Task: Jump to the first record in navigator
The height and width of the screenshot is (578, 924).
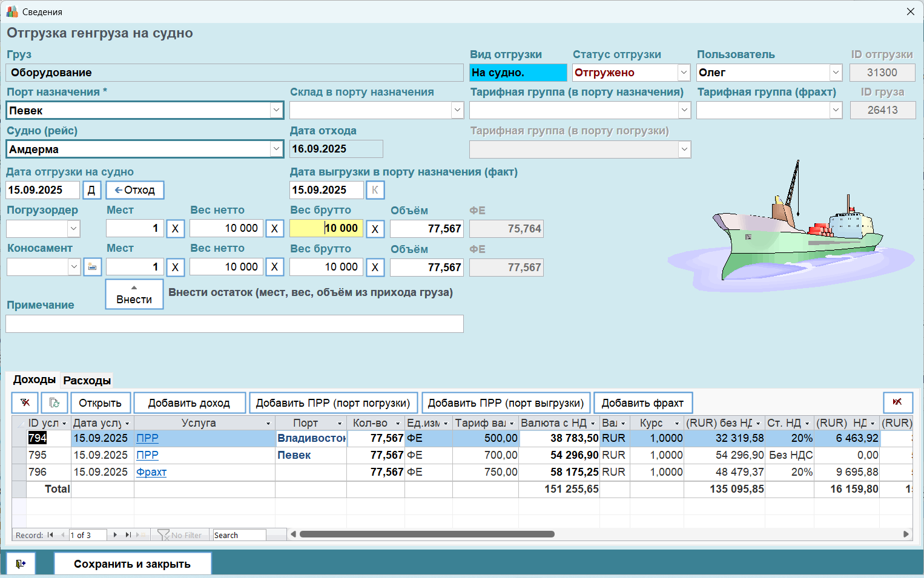Action: 50,535
